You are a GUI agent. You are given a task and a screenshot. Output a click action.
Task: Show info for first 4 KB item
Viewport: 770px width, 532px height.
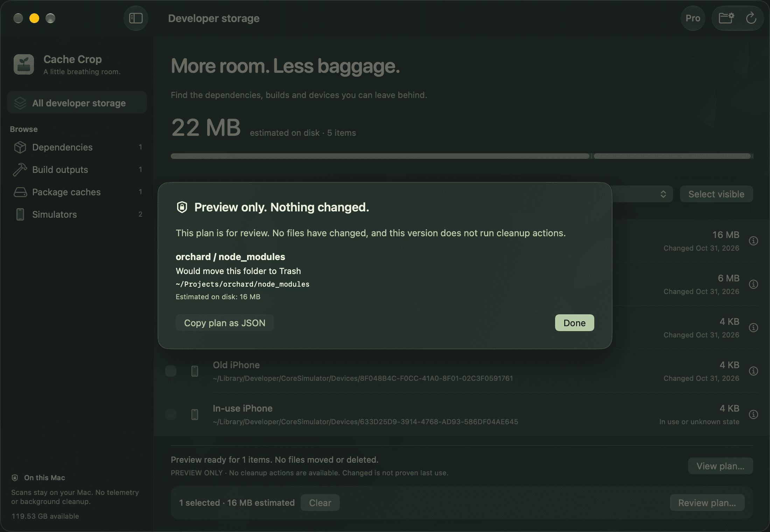[754, 328]
